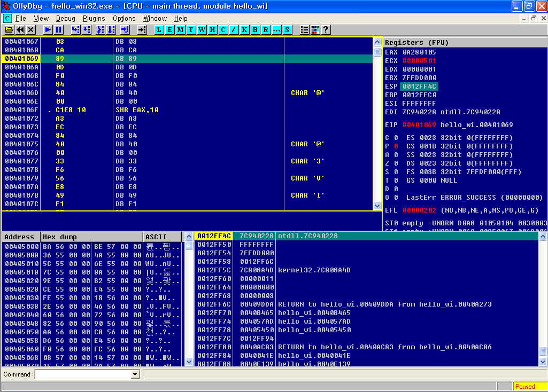The image size is (548, 392).
Task: Pause execution using the toolbar pause icon
Action: coord(59,30)
